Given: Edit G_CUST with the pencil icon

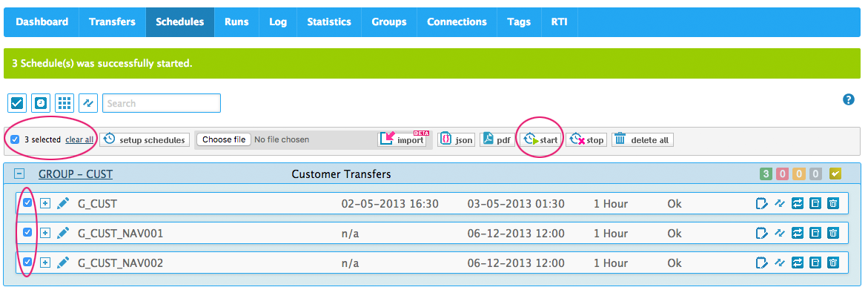Looking at the screenshot, I should pyautogui.click(x=63, y=203).
